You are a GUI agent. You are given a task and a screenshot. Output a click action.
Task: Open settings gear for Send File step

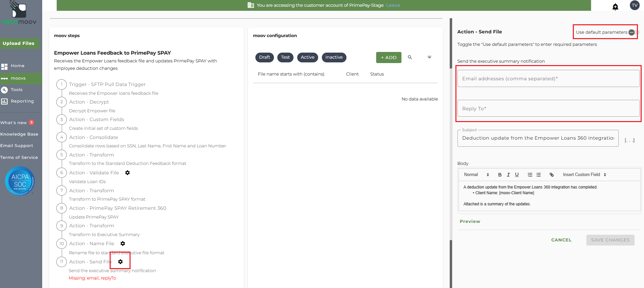coord(120,262)
